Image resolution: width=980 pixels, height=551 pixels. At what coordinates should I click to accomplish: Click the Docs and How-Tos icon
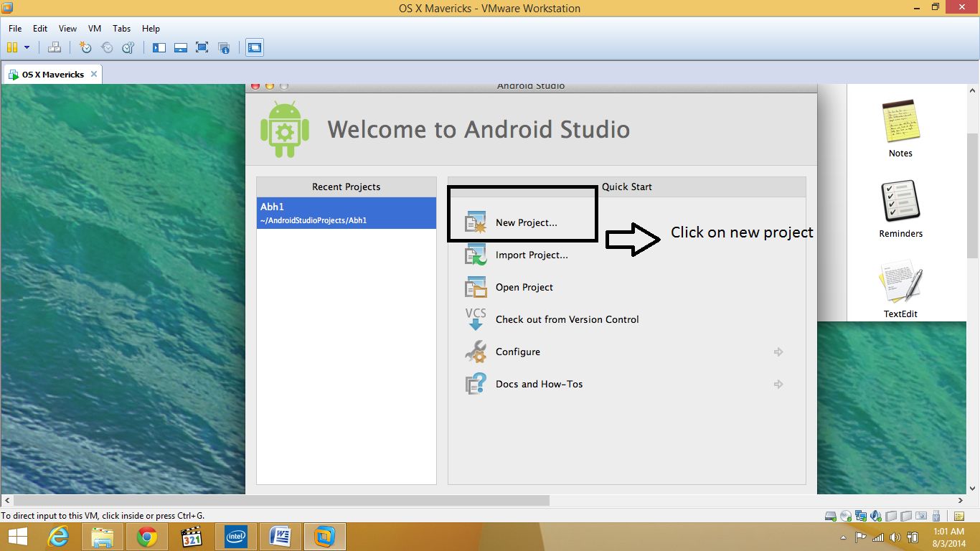click(476, 384)
